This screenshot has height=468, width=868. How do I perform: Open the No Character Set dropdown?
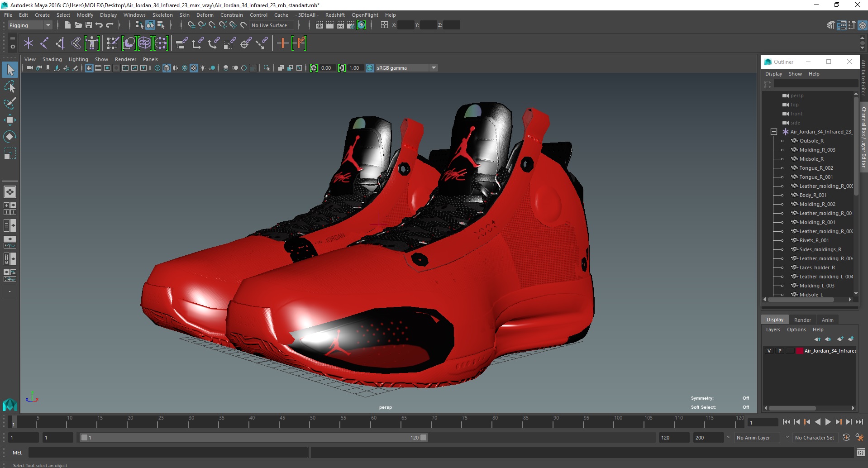(x=815, y=438)
